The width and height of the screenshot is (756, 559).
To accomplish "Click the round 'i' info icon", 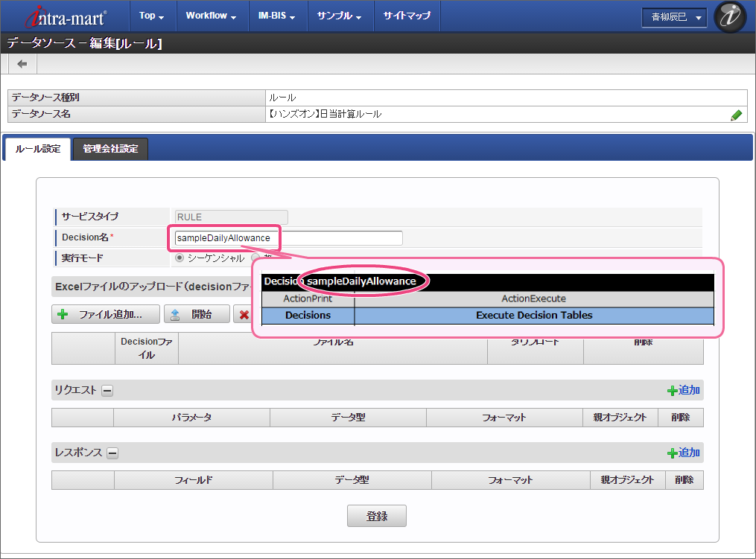I will [730, 16].
